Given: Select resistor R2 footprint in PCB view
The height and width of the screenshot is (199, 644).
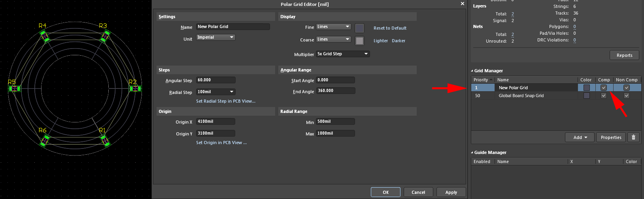Looking at the screenshot, I should coord(135,88).
